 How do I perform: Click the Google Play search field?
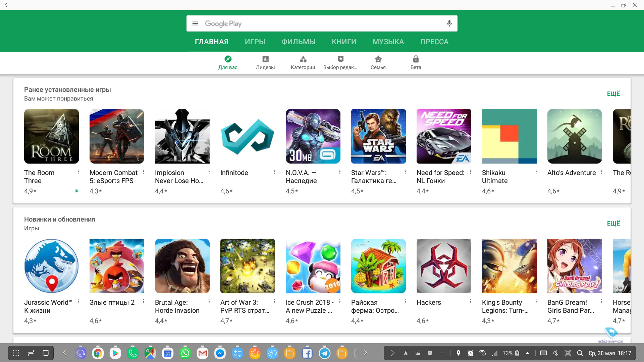[x=322, y=23]
